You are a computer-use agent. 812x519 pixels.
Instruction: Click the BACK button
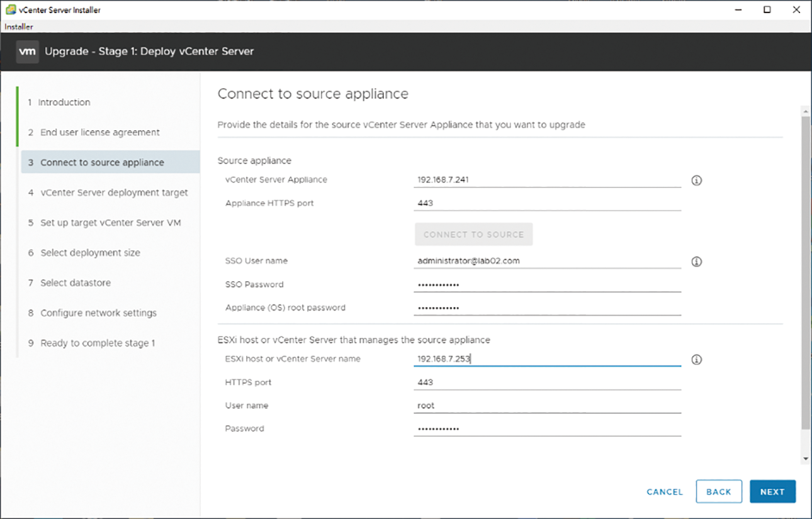(719, 492)
